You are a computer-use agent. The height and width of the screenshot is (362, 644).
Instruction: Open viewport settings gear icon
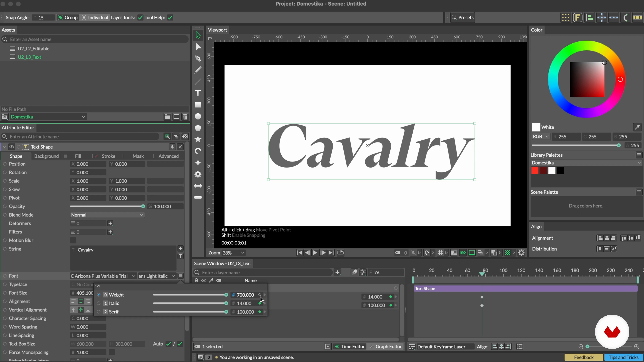click(521, 253)
